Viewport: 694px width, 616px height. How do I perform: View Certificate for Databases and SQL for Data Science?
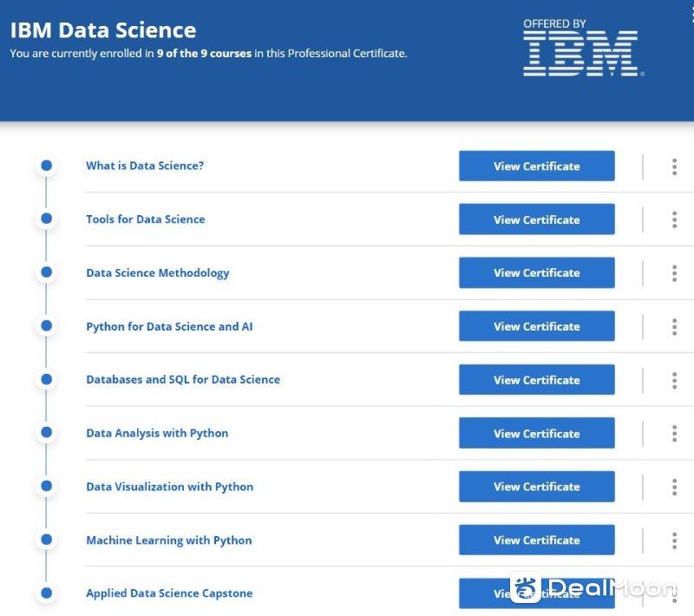(536, 380)
